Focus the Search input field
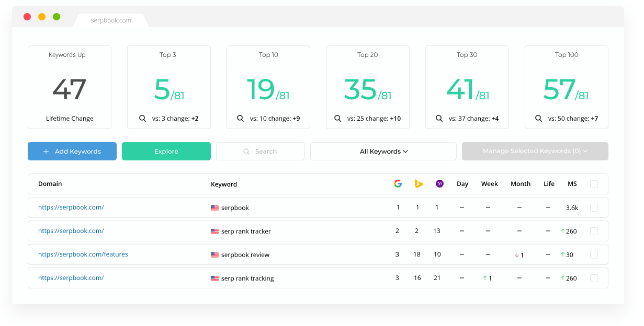The width and height of the screenshot is (644, 326). tap(261, 152)
